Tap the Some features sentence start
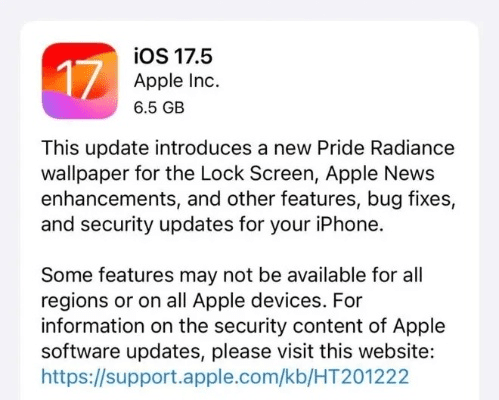This screenshot has width=499, height=400. point(107,275)
